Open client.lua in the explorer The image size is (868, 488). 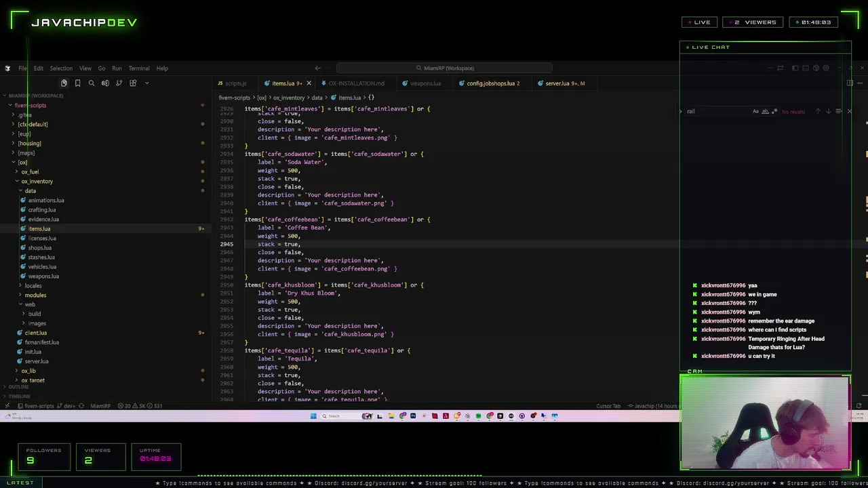[x=35, y=333]
